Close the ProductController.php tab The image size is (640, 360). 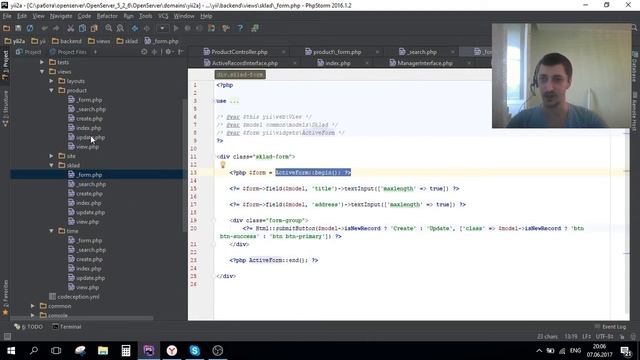tap(284, 52)
